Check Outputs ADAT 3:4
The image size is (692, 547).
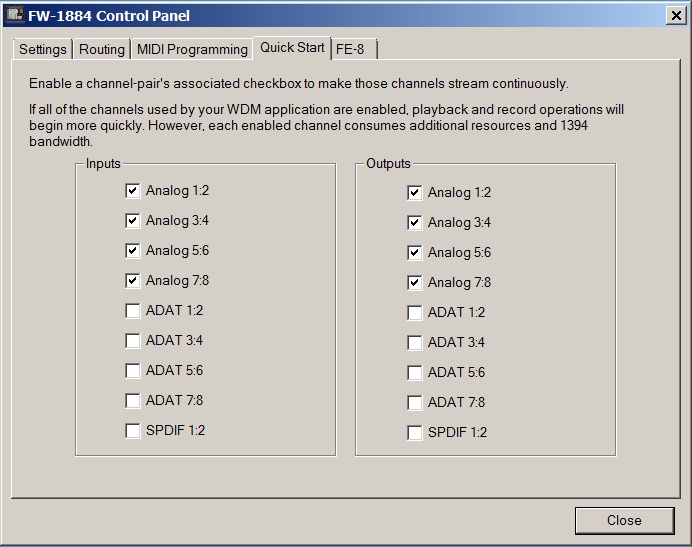pyautogui.click(x=414, y=343)
